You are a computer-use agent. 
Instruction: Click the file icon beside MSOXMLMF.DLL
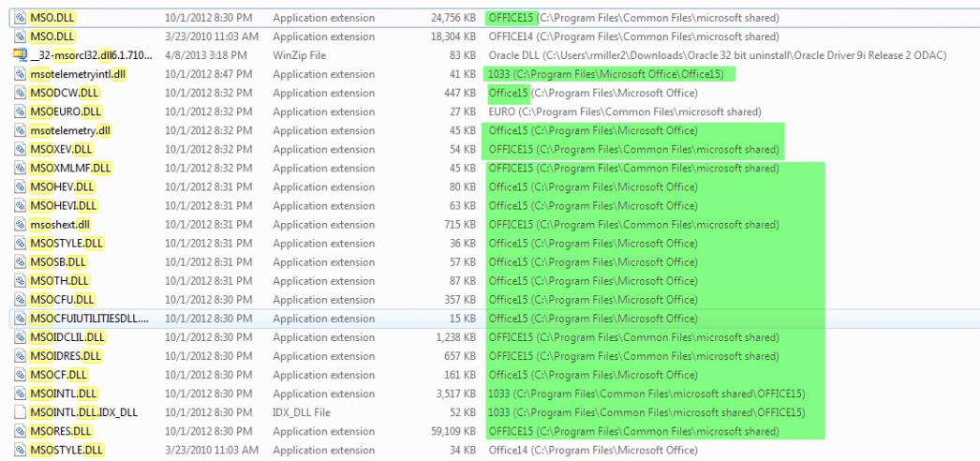(20, 168)
